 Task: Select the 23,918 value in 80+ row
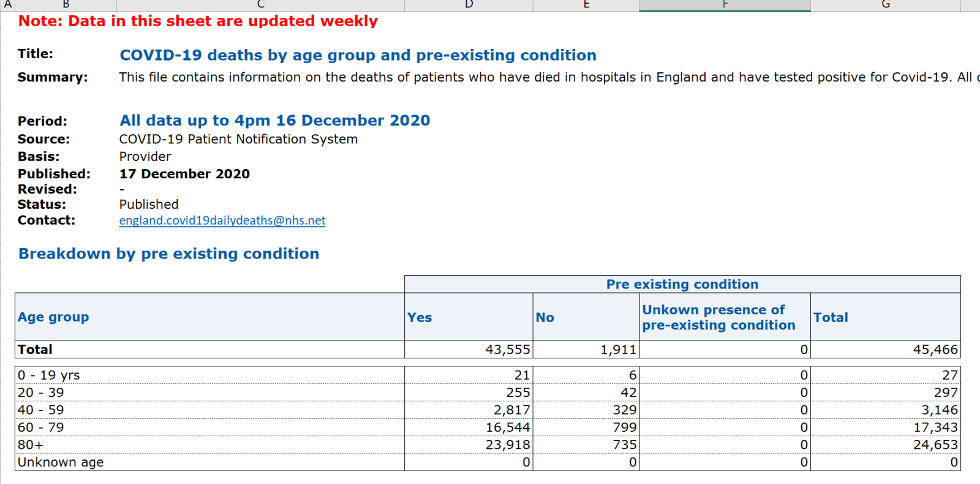pos(507,445)
